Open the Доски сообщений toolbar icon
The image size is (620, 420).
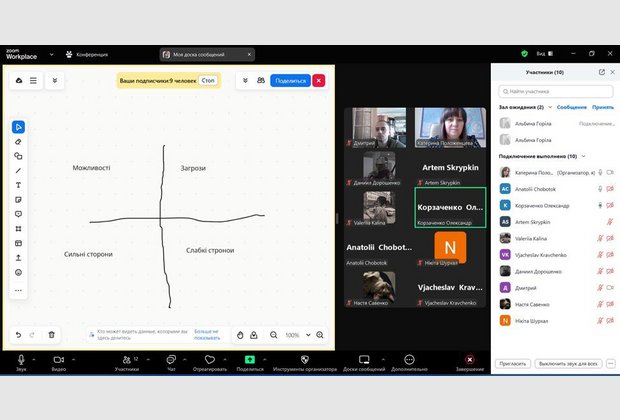(x=364, y=359)
